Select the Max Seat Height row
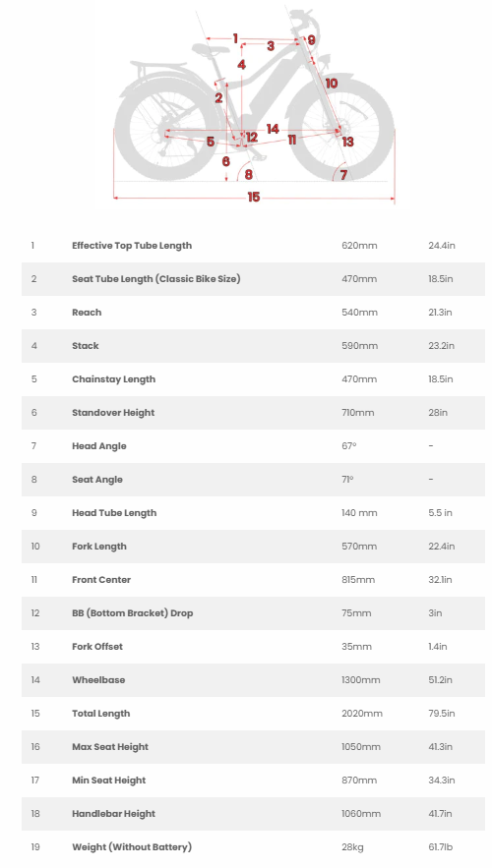Image resolution: width=492 pixels, height=868 pixels. coord(253,747)
